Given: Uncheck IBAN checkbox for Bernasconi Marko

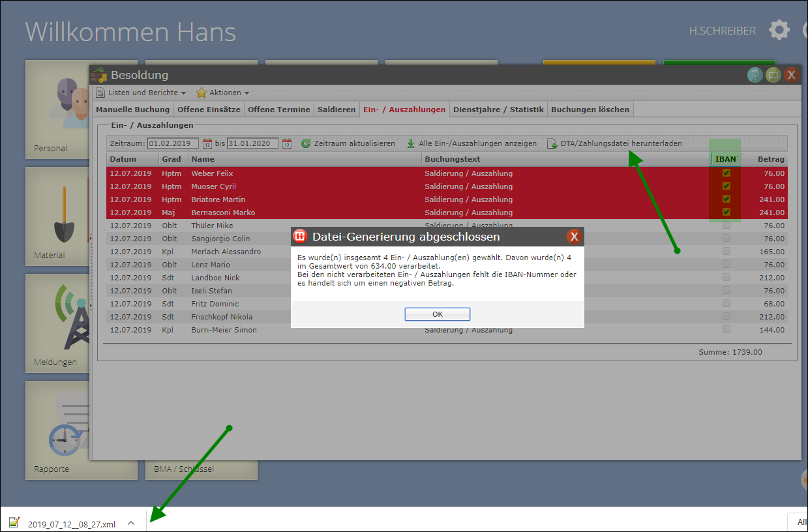Looking at the screenshot, I should [726, 213].
